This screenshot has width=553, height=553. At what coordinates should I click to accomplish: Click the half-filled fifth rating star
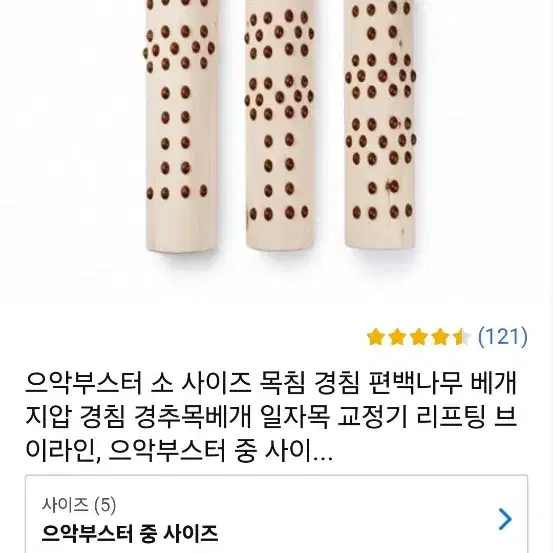click(462, 337)
